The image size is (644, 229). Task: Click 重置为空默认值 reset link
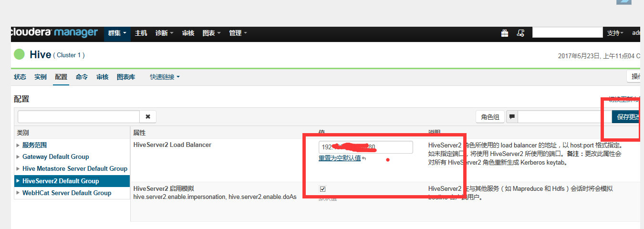click(x=340, y=158)
